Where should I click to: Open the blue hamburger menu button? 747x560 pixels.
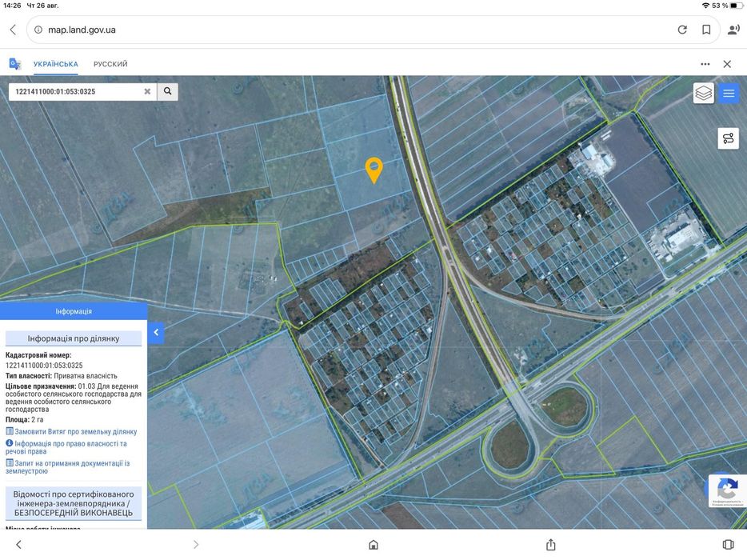[729, 93]
